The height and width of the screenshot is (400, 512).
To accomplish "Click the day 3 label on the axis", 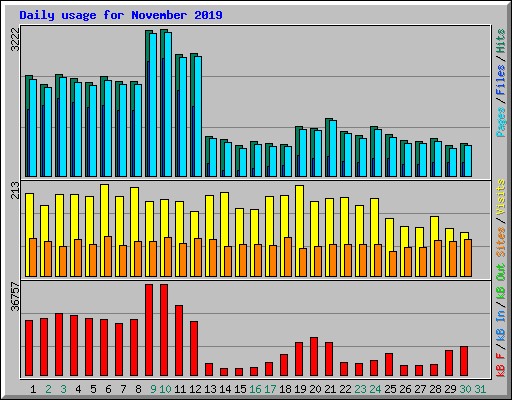I will pyautogui.click(x=63, y=389).
